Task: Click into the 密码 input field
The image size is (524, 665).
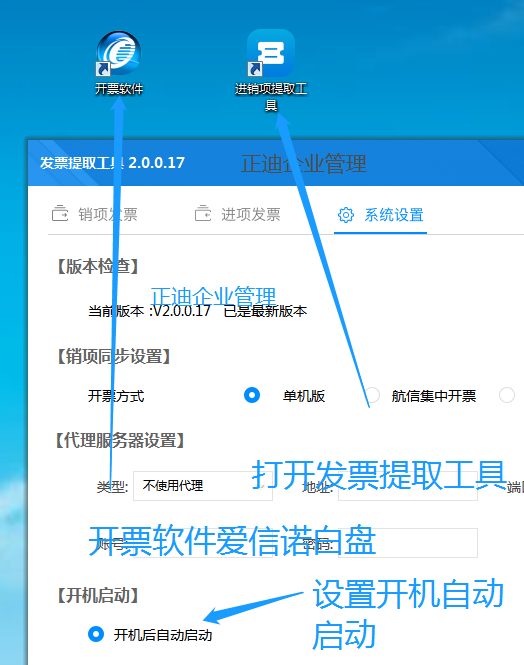Action: coord(407,543)
